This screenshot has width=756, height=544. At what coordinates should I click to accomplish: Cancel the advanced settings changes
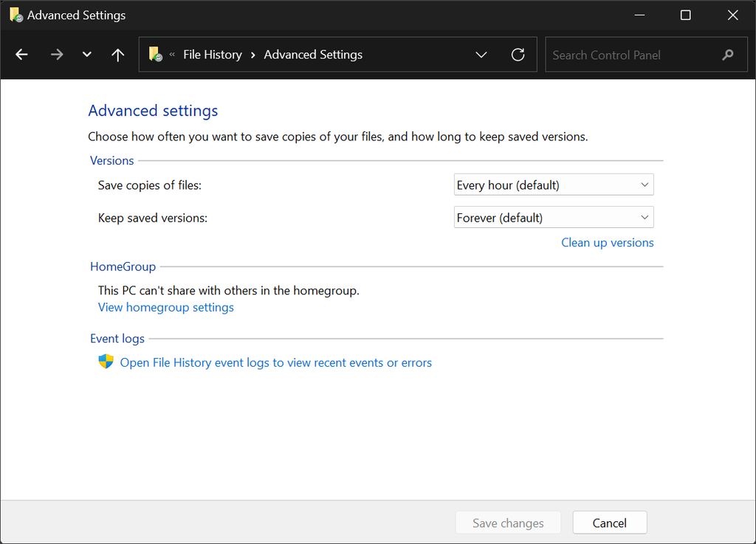[x=609, y=522]
